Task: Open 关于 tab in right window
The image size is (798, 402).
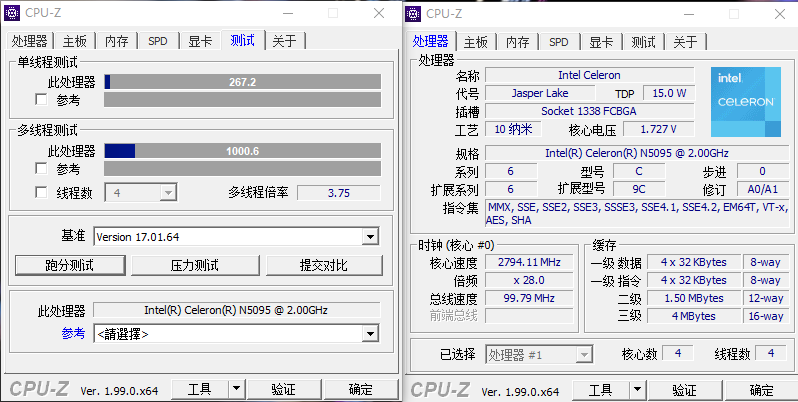Action: [x=685, y=42]
